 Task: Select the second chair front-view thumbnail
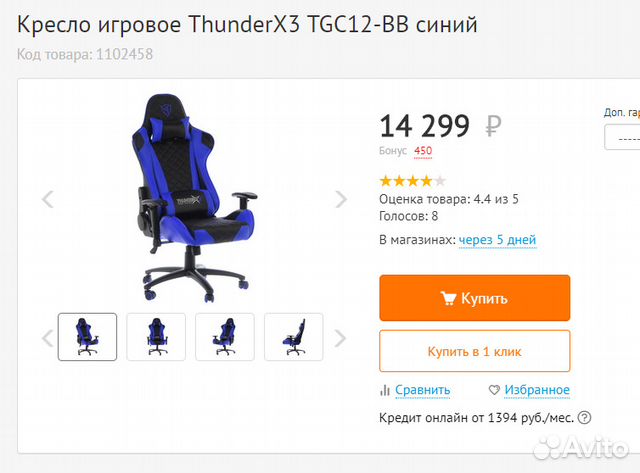tap(156, 337)
